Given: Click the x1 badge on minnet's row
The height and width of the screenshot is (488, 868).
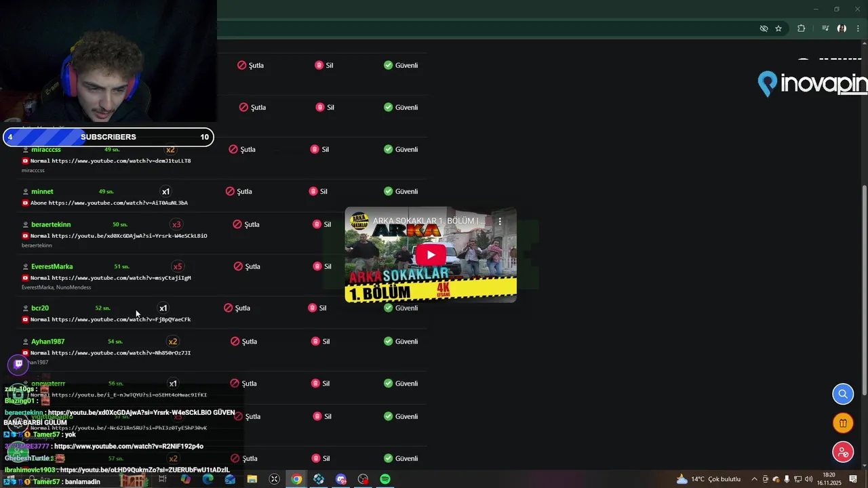Looking at the screenshot, I should coord(165,192).
